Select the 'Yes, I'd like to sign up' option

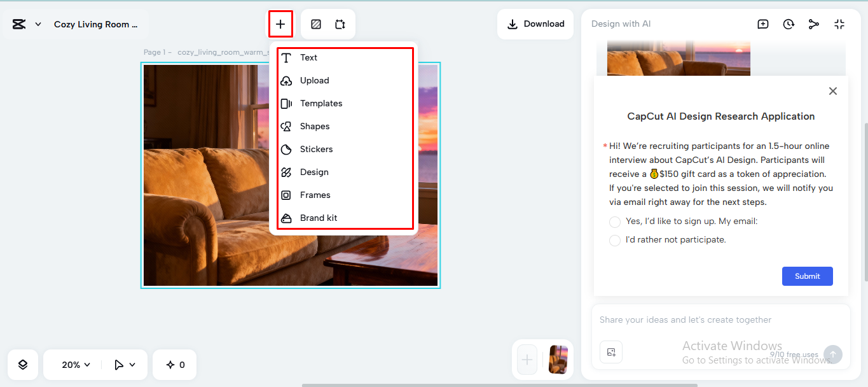614,222
